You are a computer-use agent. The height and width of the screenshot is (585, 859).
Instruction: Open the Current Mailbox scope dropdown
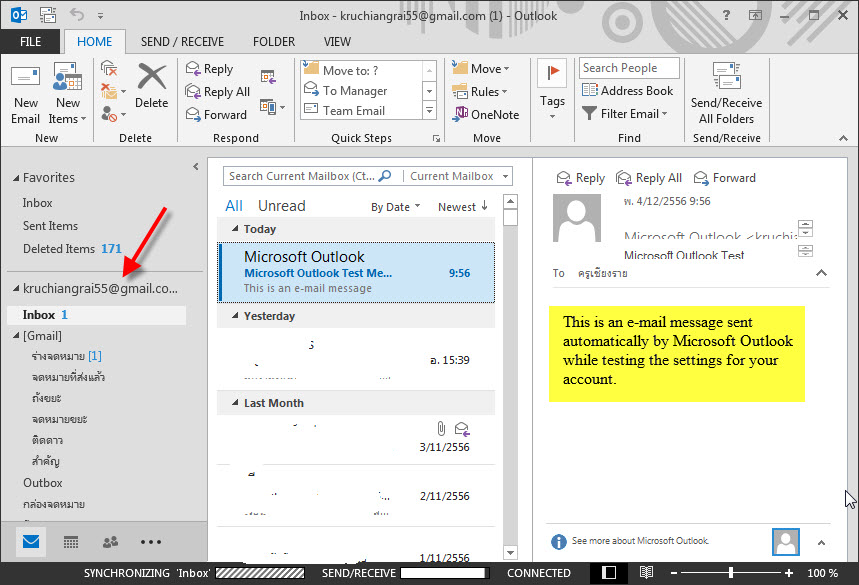click(458, 176)
